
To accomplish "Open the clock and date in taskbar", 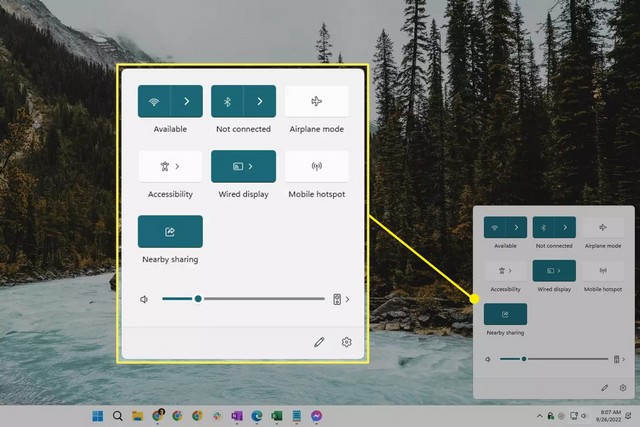I will pyautogui.click(x=610, y=416).
